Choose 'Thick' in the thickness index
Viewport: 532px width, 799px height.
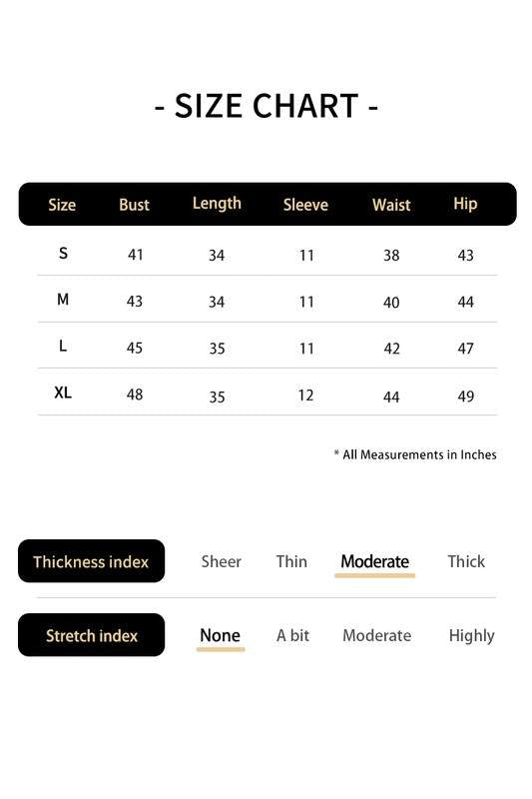[x=466, y=561]
